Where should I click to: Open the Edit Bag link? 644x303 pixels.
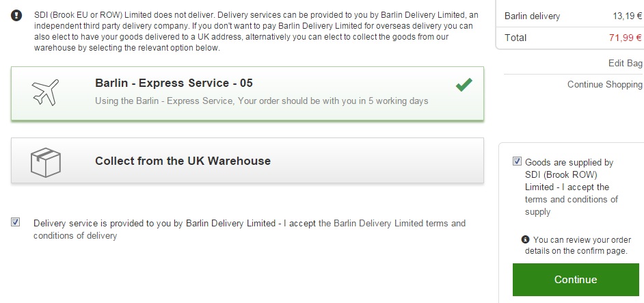[x=625, y=63]
